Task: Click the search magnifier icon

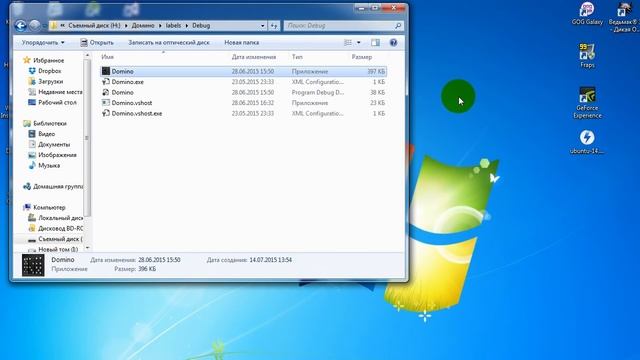Action: point(398,26)
